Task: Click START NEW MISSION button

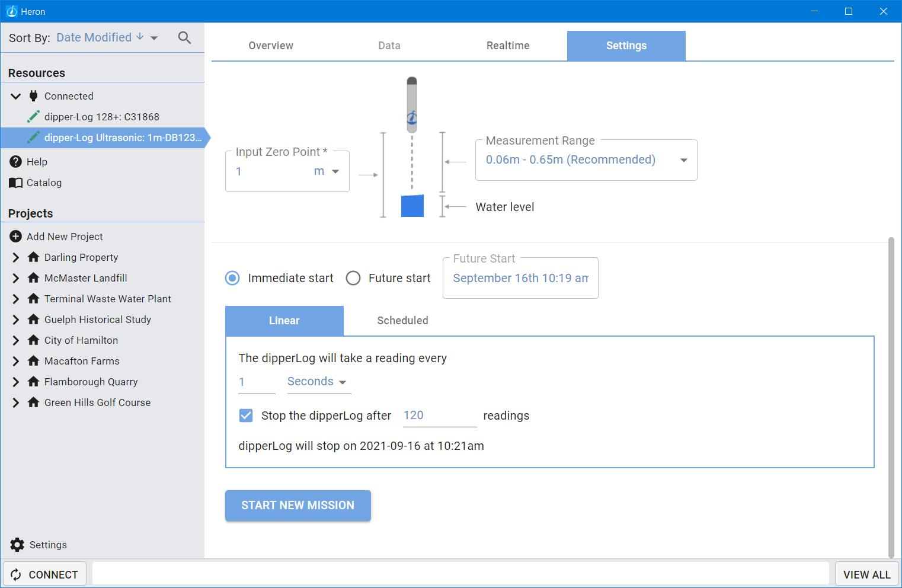Action: pos(298,506)
